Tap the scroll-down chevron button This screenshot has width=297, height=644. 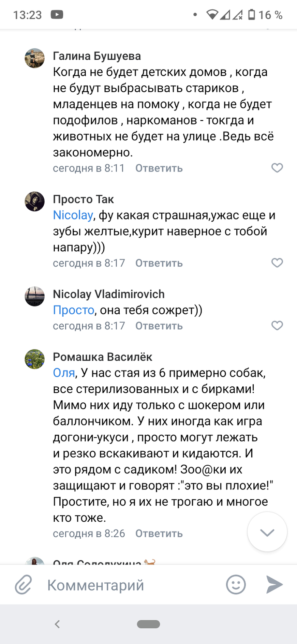pos(267,532)
